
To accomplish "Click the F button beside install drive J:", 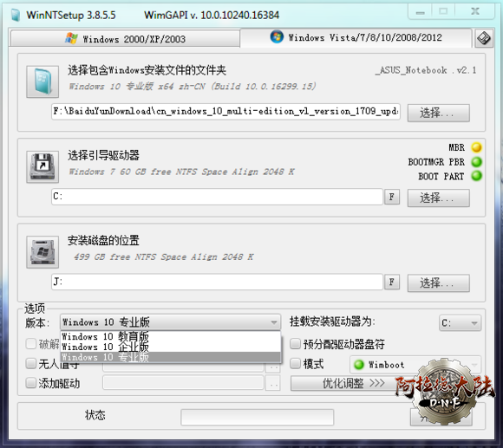I will click(x=392, y=282).
